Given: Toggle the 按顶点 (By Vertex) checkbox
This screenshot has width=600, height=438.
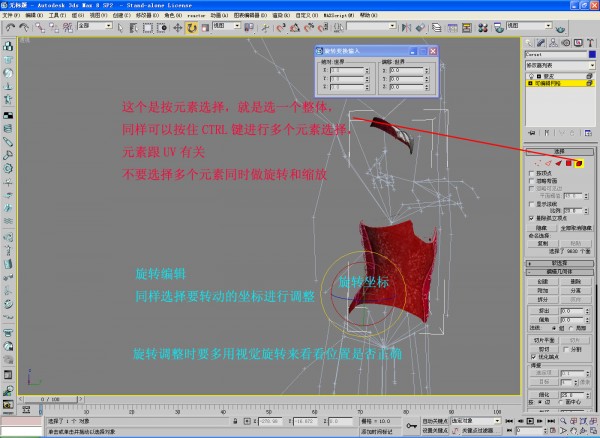Looking at the screenshot, I should [530, 173].
